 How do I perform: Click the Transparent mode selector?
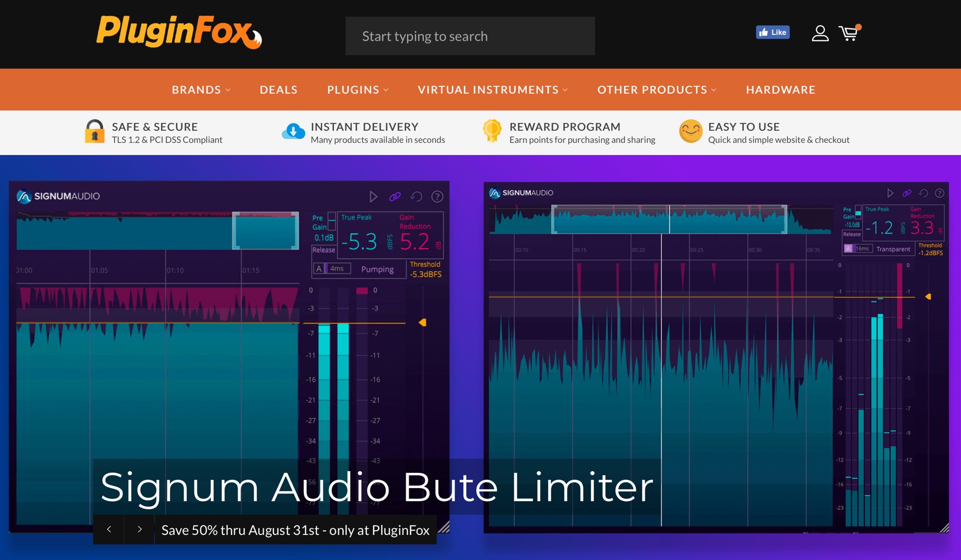pyautogui.click(x=893, y=249)
